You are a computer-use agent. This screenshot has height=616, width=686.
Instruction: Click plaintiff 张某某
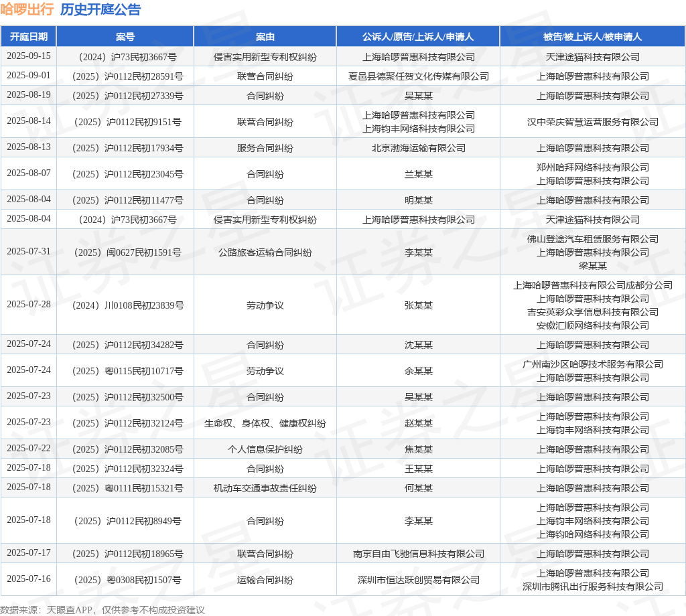point(419,305)
